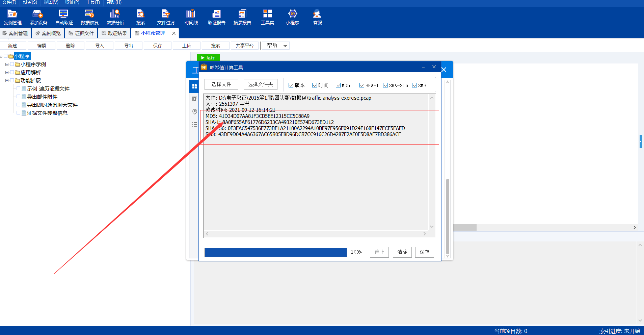Click the 添加设备 toolbar icon
Image resolution: width=644 pixels, height=335 pixels.
pyautogui.click(x=38, y=17)
